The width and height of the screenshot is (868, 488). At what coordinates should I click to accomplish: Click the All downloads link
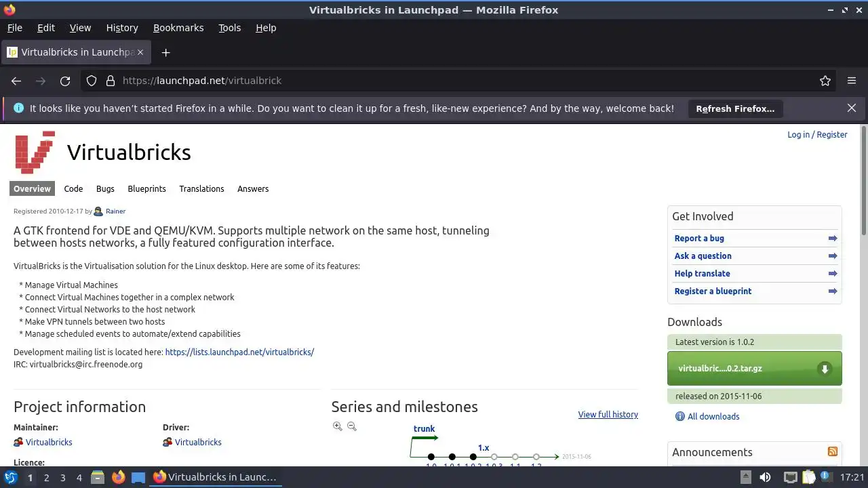(713, 416)
